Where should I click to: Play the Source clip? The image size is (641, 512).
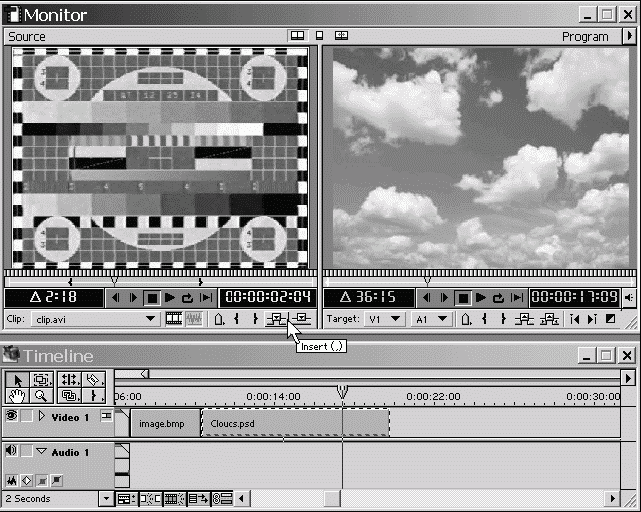click(x=169, y=298)
